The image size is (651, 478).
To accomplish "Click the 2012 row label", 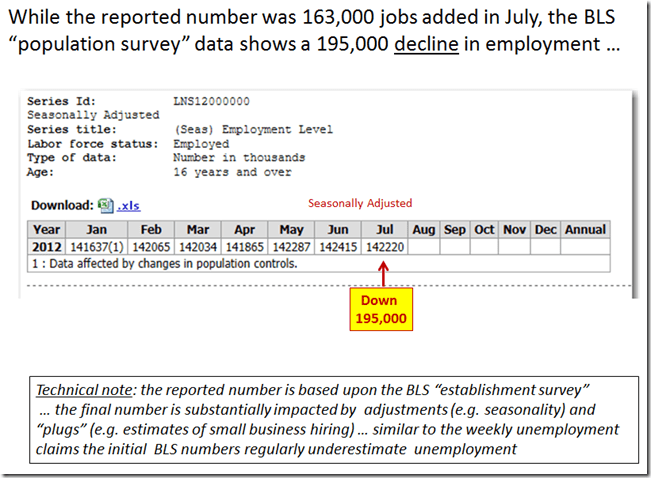I will [47, 247].
